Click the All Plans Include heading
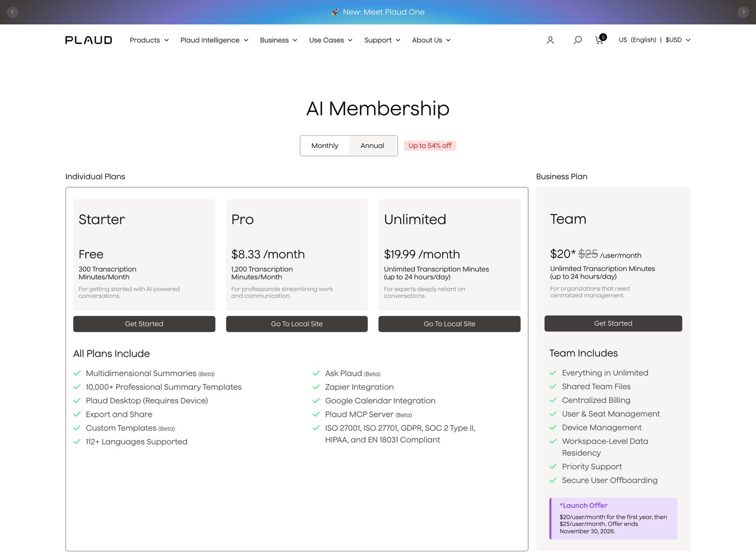This screenshot has width=756, height=554. coord(112,354)
